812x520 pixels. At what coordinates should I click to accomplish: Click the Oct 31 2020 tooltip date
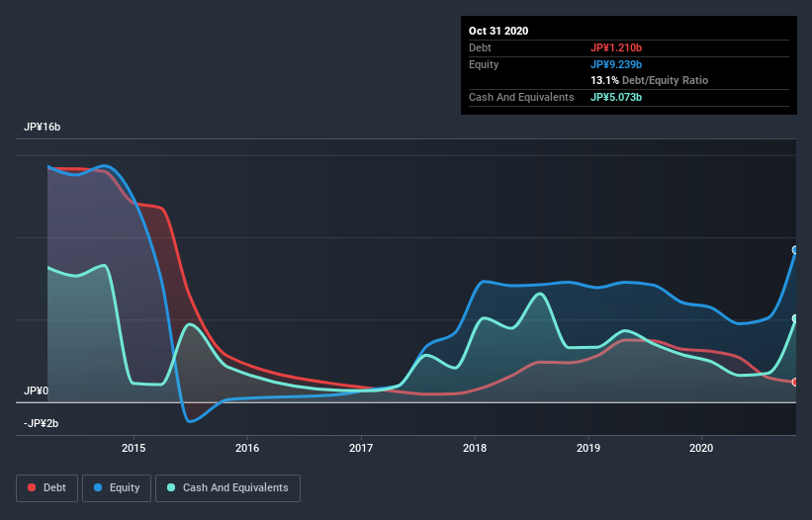[498, 31]
